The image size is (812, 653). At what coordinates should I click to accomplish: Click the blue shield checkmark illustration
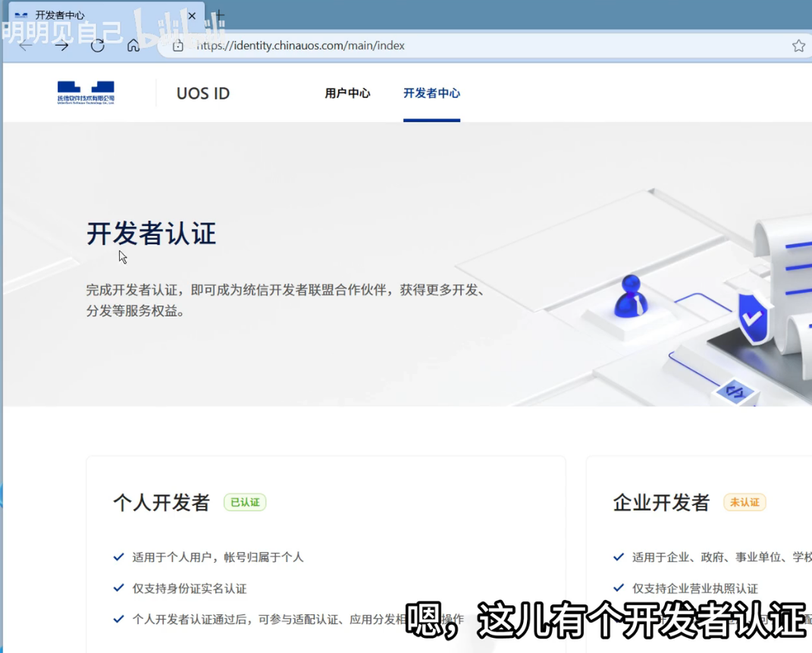752,318
